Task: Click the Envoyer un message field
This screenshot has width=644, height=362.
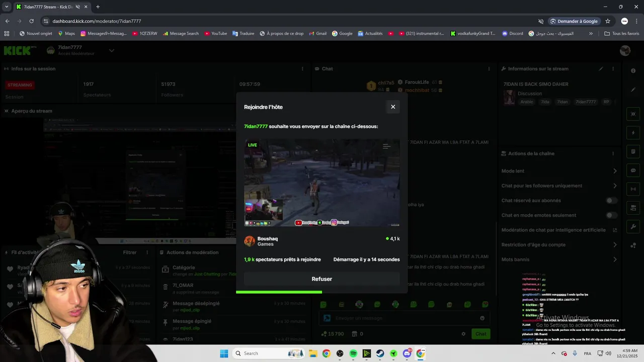Action: tap(403, 318)
